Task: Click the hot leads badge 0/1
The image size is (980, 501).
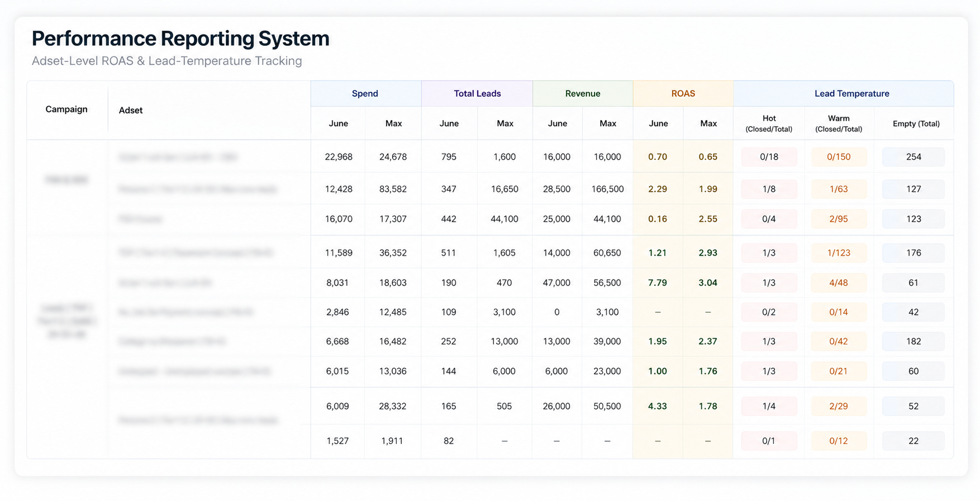Action: tap(769, 441)
